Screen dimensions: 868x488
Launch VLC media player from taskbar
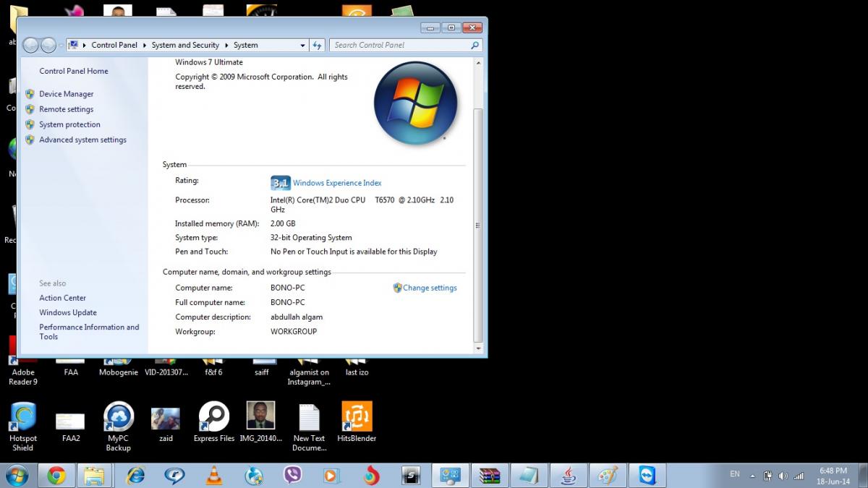point(214,475)
